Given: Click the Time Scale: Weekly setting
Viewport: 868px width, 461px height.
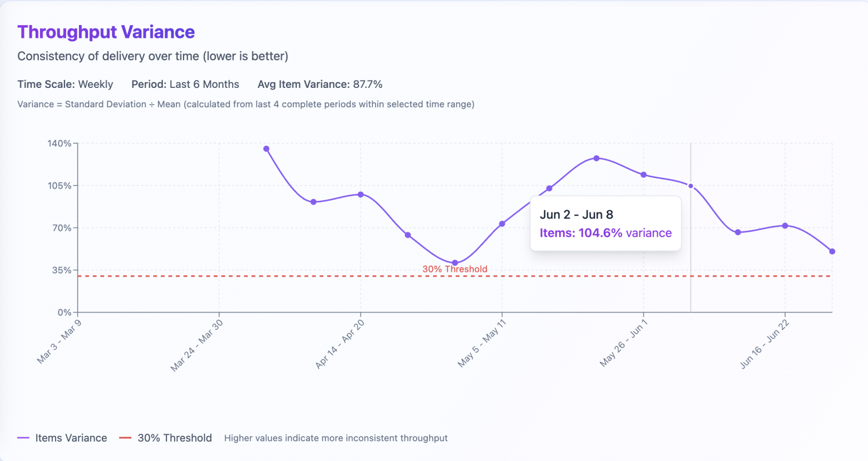Looking at the screenshot, I should click(65, 85).
